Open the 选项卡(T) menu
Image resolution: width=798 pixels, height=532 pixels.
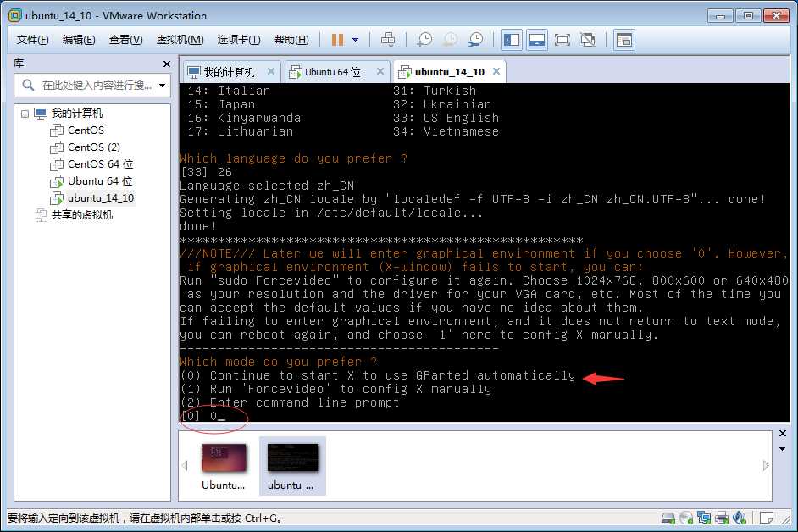click(x=239, y=40)
